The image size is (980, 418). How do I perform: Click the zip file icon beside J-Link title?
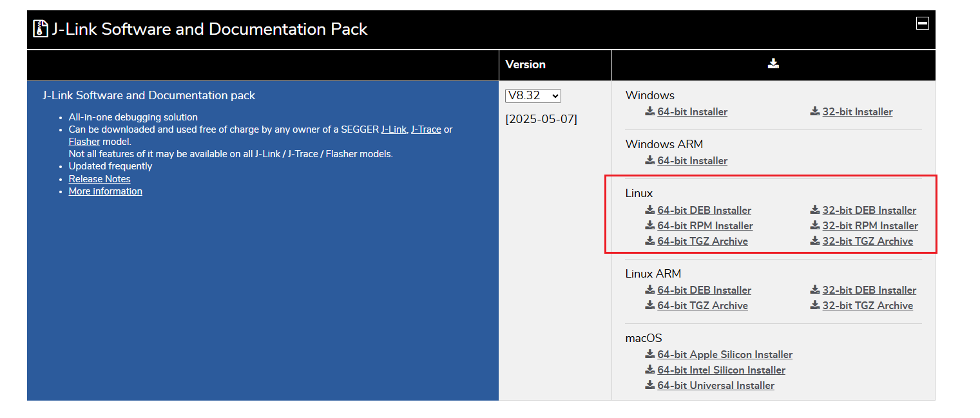click(41, 29)
